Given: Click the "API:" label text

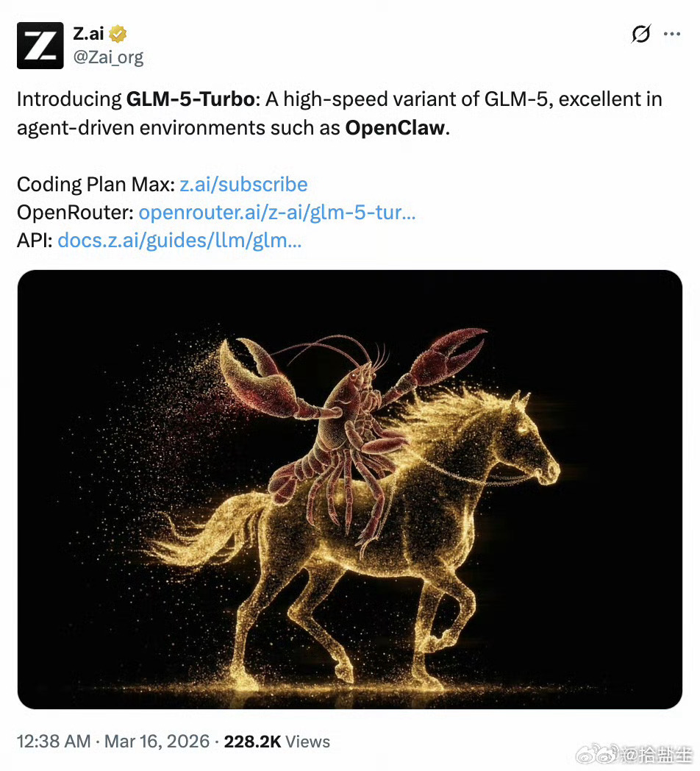Looking at the screenshot, I should pos(34,241).
